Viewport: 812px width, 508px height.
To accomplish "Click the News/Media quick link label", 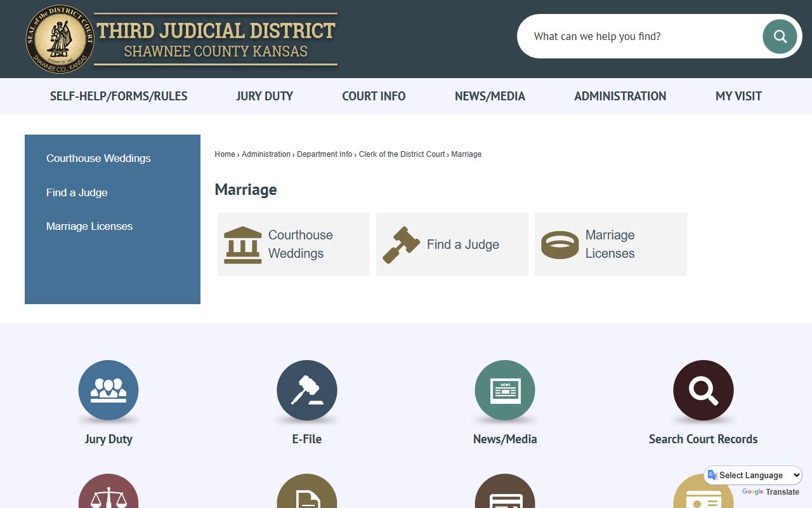I will (x=505, y=439).
